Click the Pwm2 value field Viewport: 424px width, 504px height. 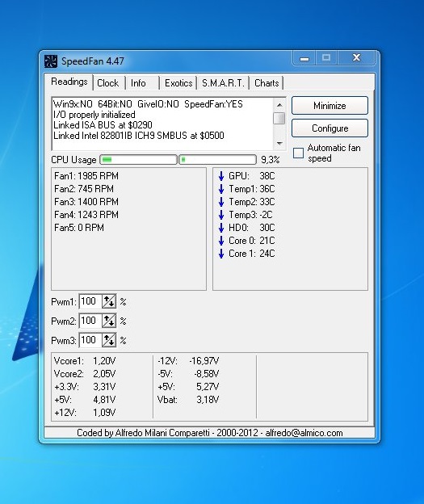pyautogui.click(x=90, y=321)
